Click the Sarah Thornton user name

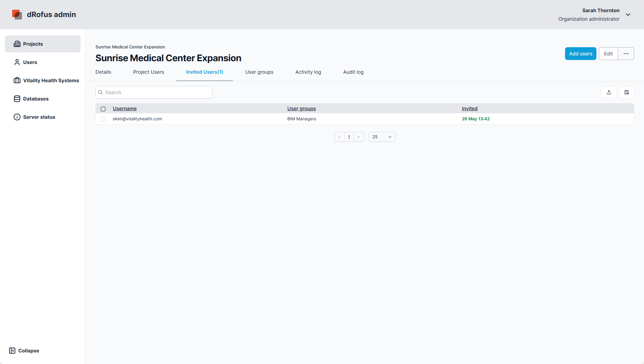tap(601, 10)
